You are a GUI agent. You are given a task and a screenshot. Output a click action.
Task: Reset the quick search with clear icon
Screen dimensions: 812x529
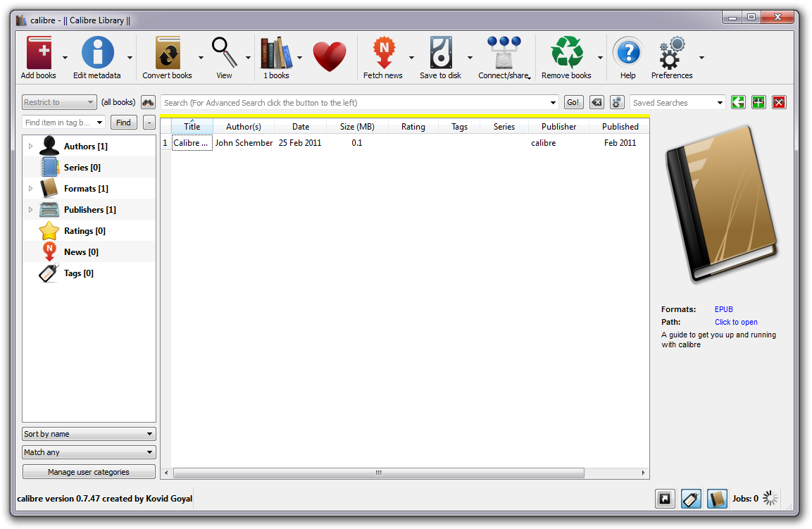[x=596, y=102]
